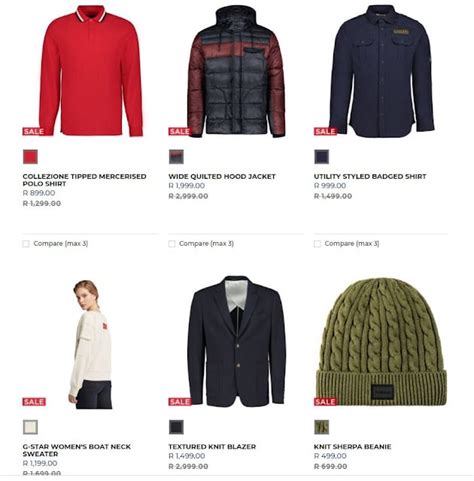The width and height of the screenshot is (474, 481).
Task: Tick Compare checkbox under the polo shirt
Action: pos(26,244)
